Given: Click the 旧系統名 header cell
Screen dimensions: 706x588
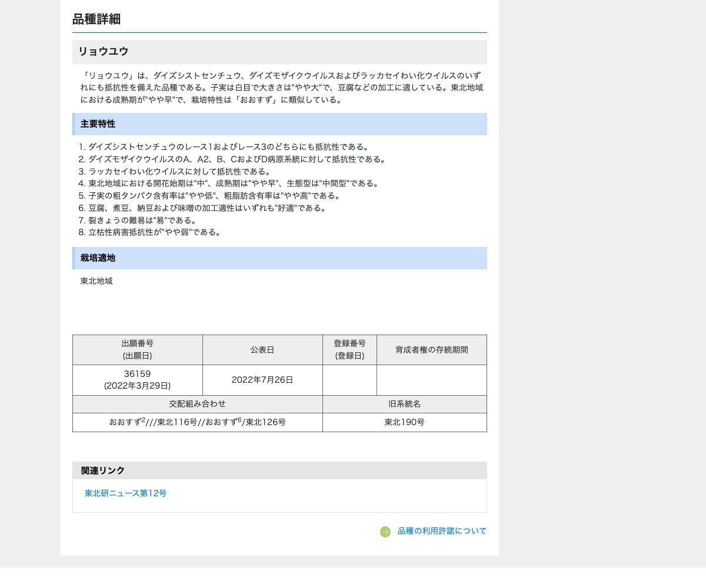Looking at the screenshot, I should (404, 404).
